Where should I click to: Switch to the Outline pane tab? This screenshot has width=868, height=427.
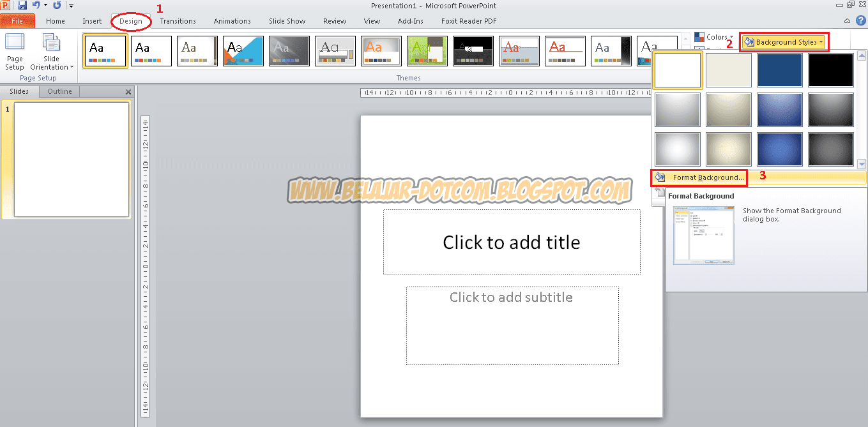(59, 91)
